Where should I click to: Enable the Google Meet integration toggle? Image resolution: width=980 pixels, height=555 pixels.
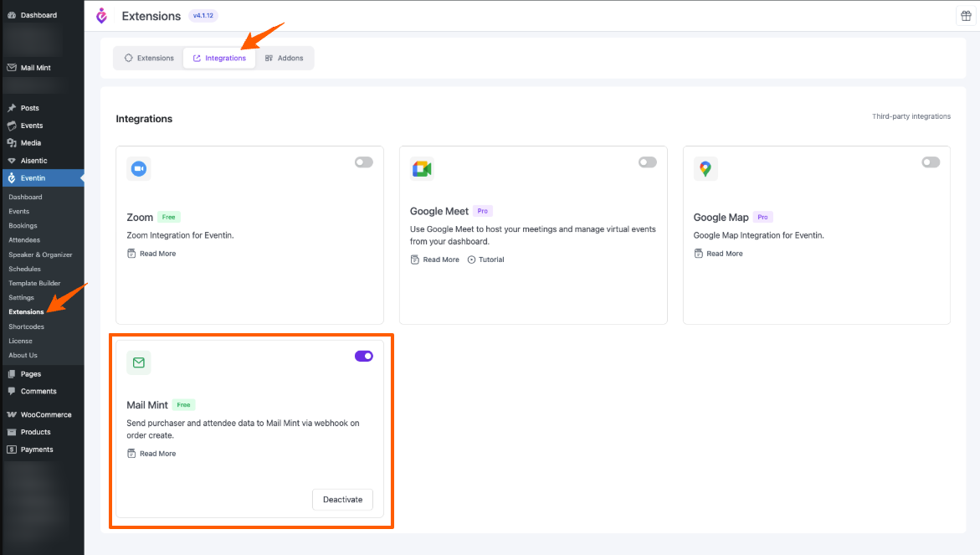[648, 162]
